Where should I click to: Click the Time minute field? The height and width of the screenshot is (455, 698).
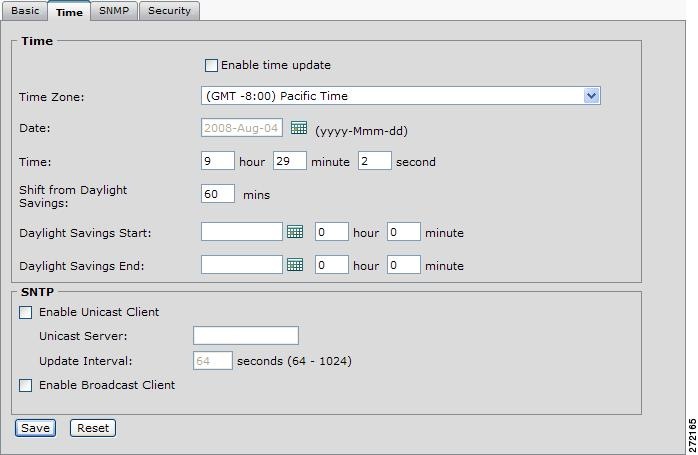click(290, 161)
